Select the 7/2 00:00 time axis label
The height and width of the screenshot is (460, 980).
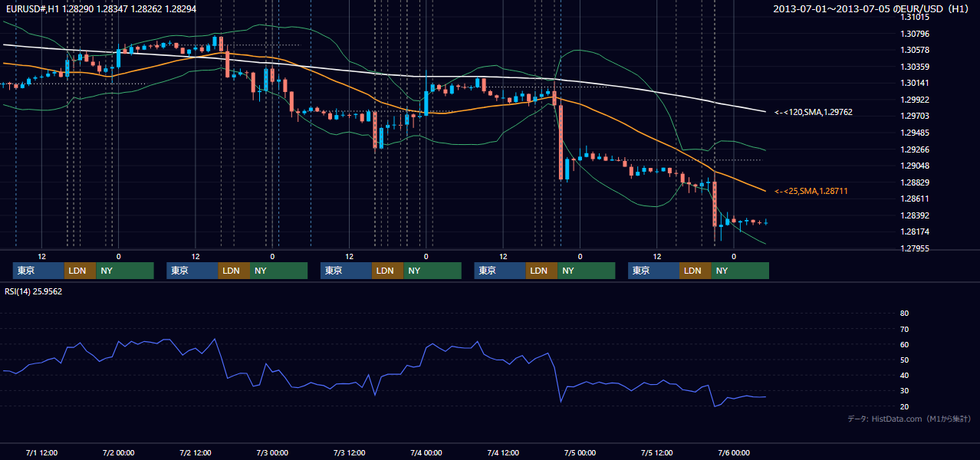(118, 452)
